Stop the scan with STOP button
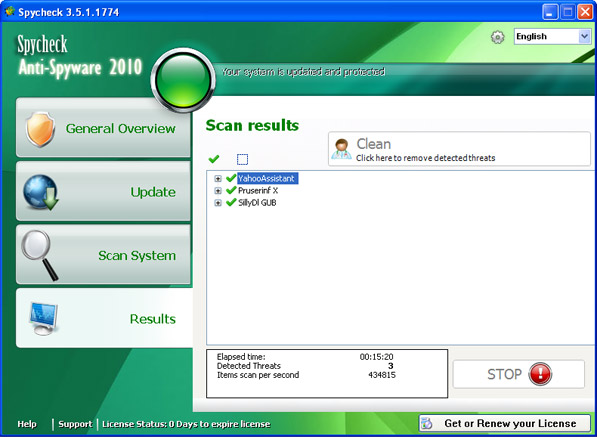Image resolution: width=597 pixels, height=437 pixels. 519,374
